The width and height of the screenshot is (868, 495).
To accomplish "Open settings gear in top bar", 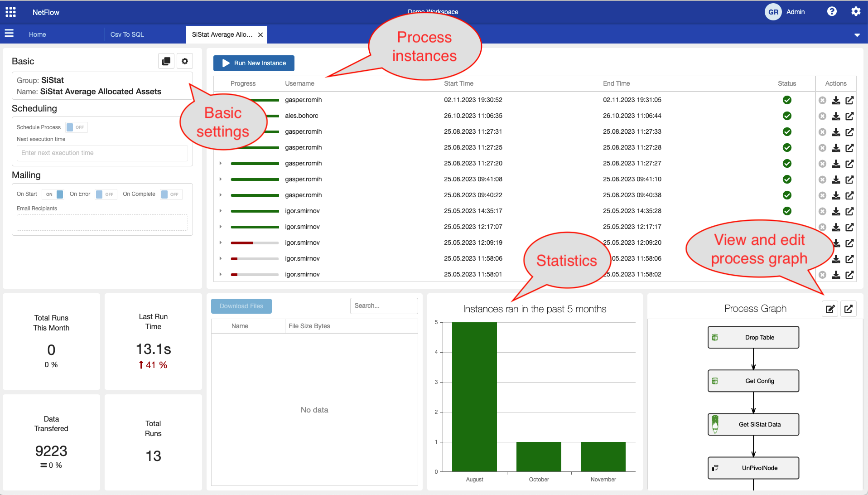I will pyautogui.click(x=855, y=11).
